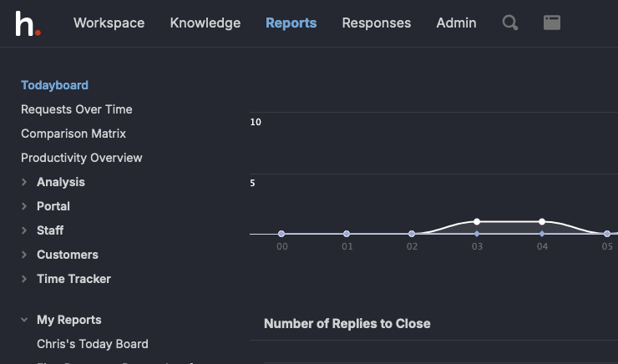Expand the Portal report group
Image resolution: width=618 pixels, height=364 pixels.
point(53,206)
